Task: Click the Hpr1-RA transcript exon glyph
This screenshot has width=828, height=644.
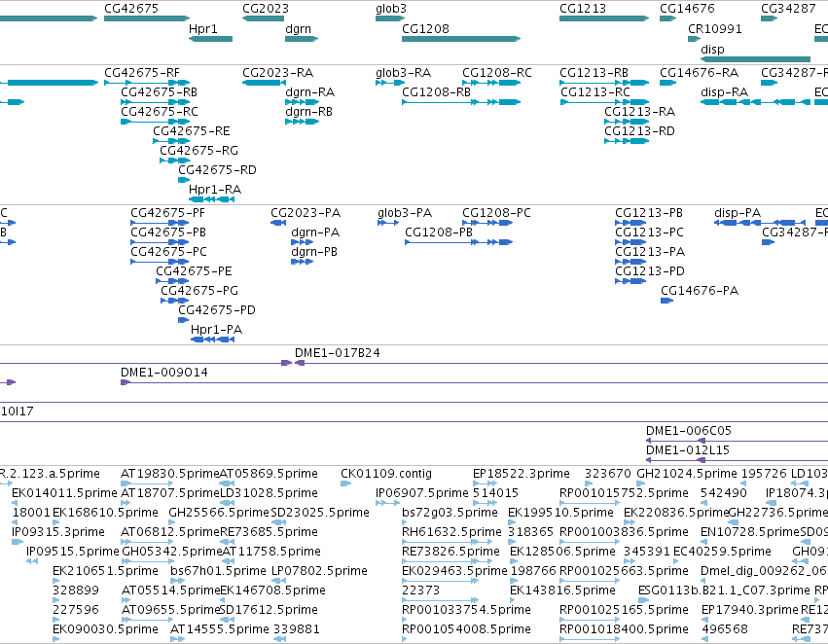Action: click(211, 199)
